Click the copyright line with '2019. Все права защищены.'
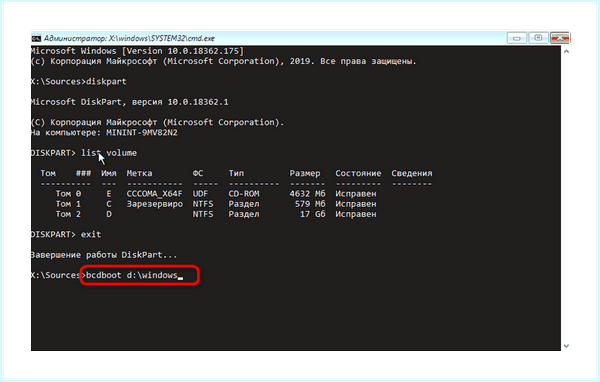 (x=223, y=61)
